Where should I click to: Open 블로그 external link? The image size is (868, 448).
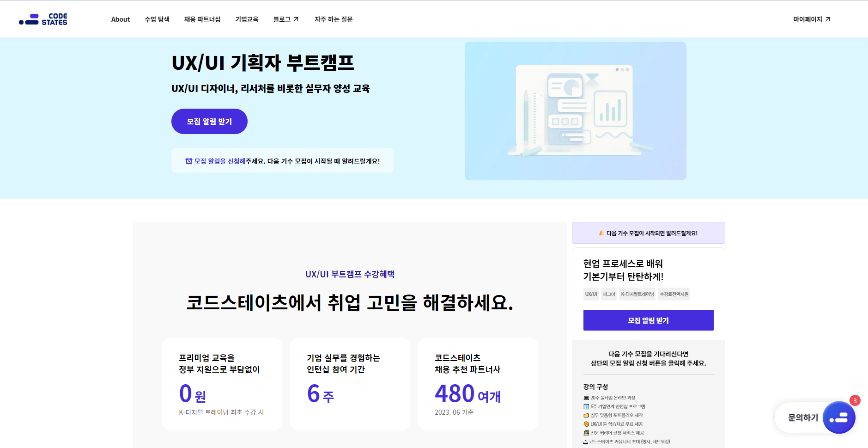(x=286, y=19)
